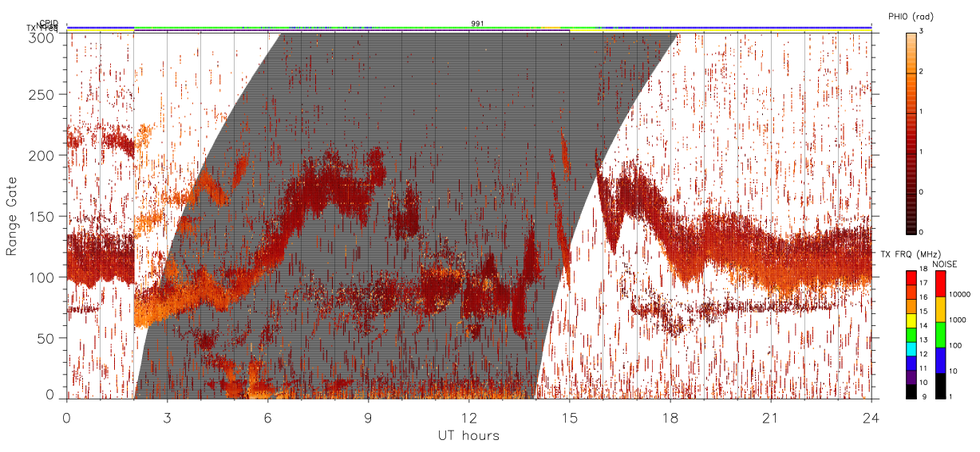Pick the yellow swatch of TX FRQ legend
Image resolution: width=980 pixels, height=452 pixels.
tap(911, 320)
